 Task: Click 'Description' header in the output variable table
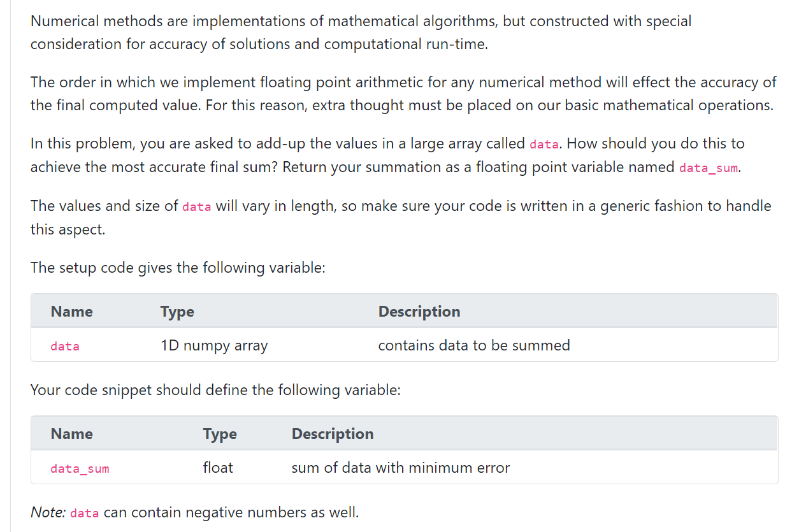pyautogui.click(x=332, y=434)
